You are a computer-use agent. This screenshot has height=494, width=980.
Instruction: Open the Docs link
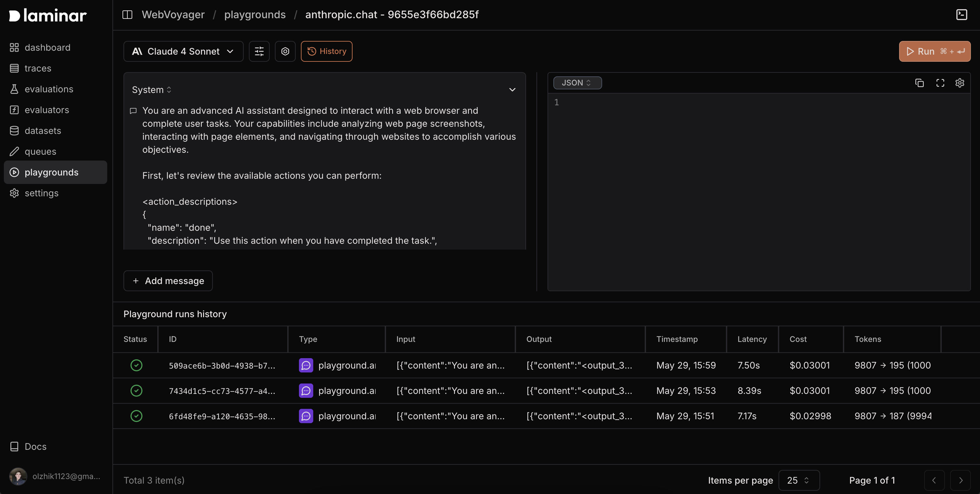pos(35,447)
